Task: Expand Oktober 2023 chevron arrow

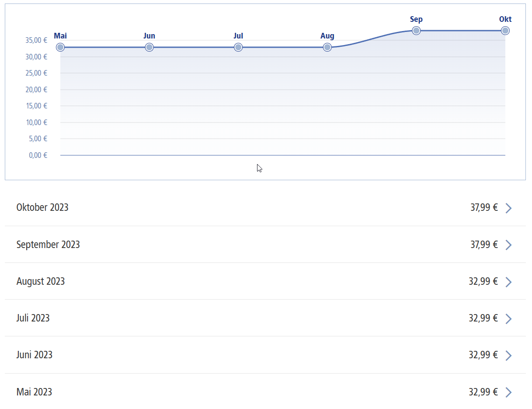Action: pos(508,208)
